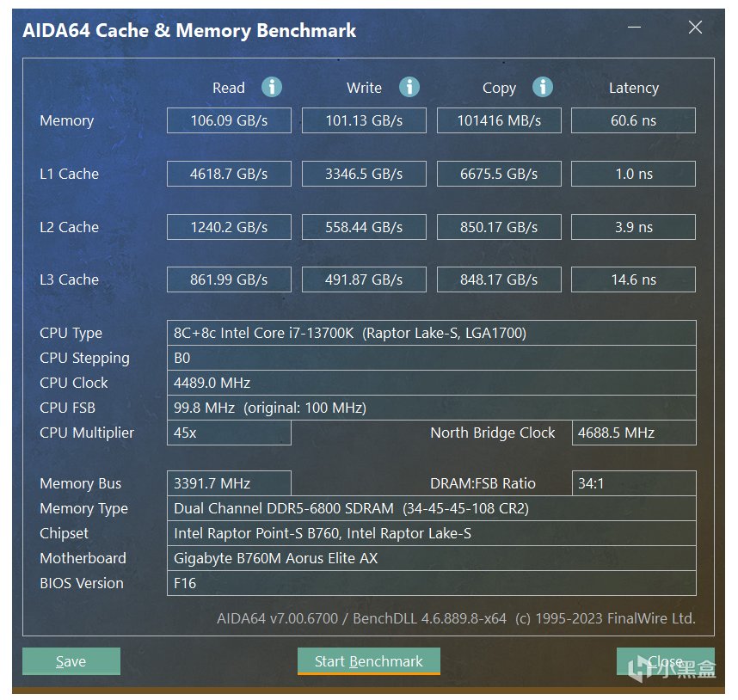The image size is (738, 700).
Task: Click the CPU Stepping field B0
Action: [x=432, y=358]
